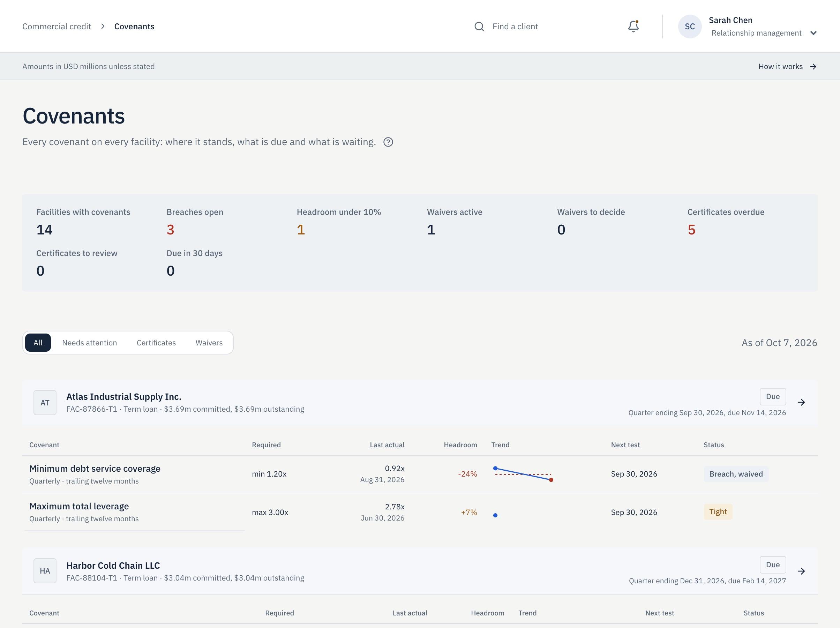The width and height of the screenshot is (840, 628).
Task: Click the AT facility badge
Action: [45, 403]
